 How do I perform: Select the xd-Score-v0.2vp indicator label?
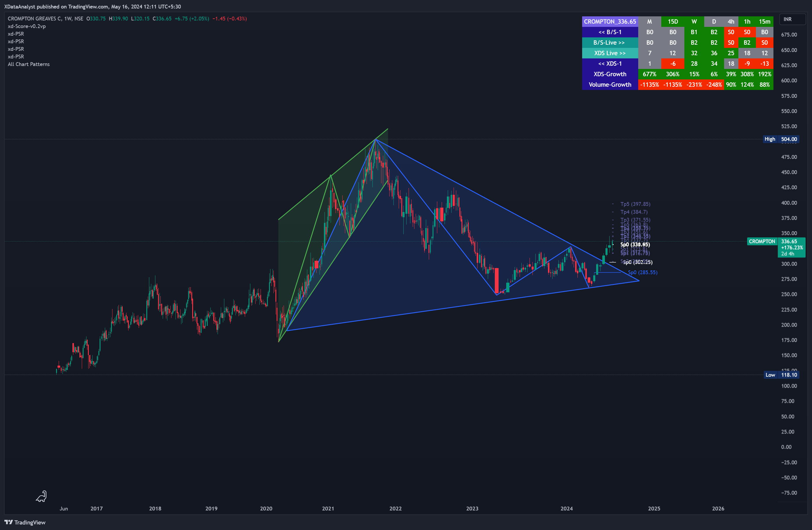[x=27, y=26]
